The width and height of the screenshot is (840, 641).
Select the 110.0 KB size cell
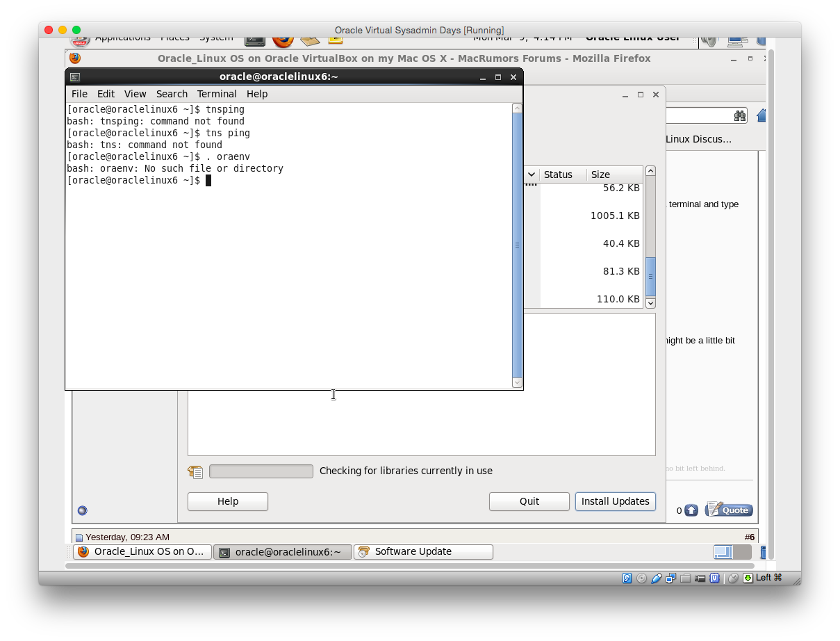click(x=618, y=299)
